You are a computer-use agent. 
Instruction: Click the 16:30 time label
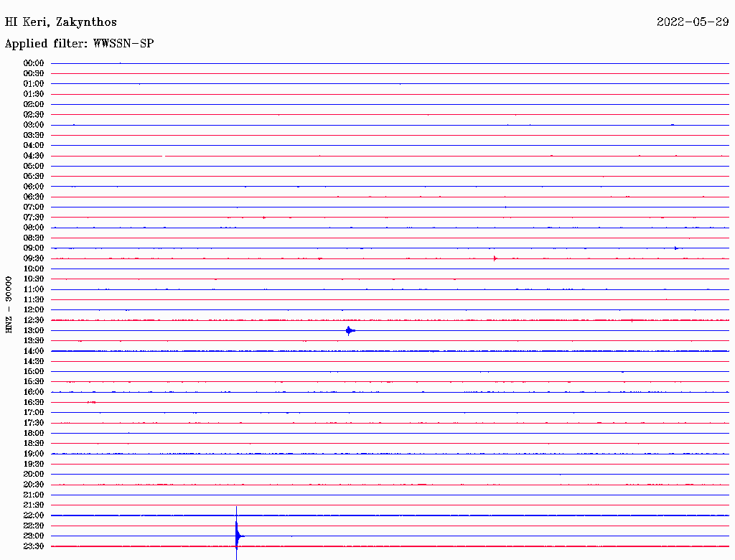tap(34, 403)
